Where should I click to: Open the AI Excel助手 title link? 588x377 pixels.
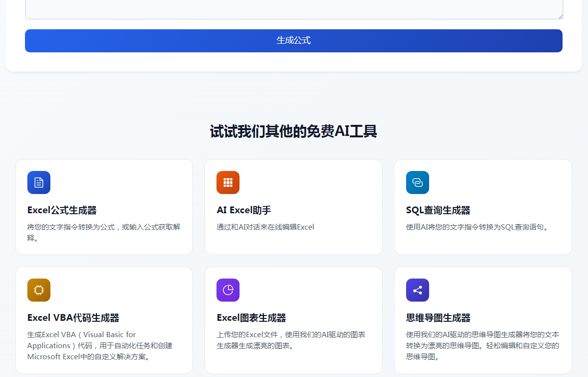click(244, 210)
